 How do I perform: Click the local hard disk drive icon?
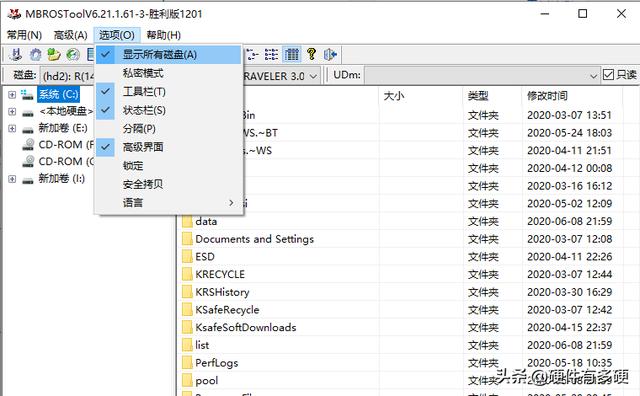pos(28,112)
